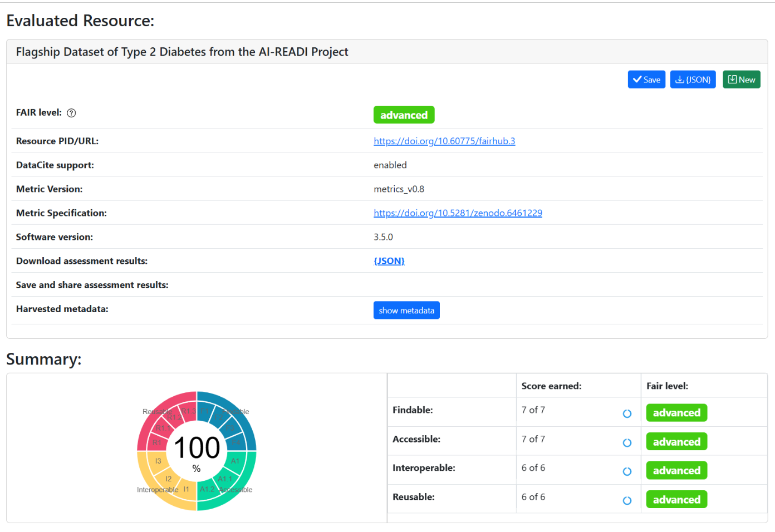Expand harvested metadata with show metadata

pyautogui.click(x=406, y=311)
